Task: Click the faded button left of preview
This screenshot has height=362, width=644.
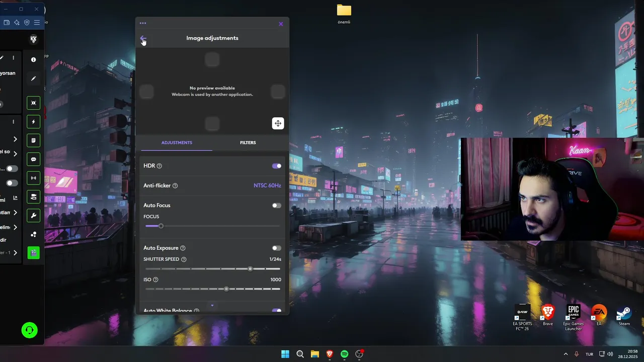Action: coord(146,92)
